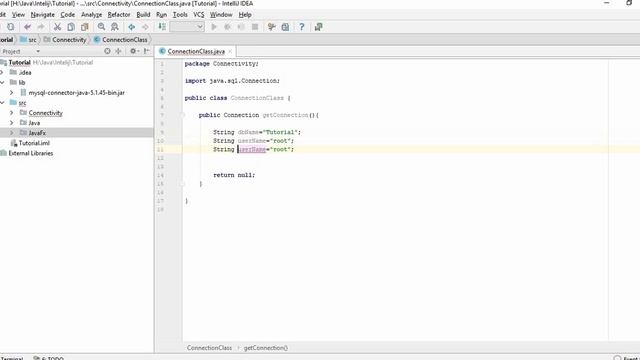Click the Run with Coverage icon
Image resolution: width=640 pixels, height=360 pixels.
click(241, 27)
